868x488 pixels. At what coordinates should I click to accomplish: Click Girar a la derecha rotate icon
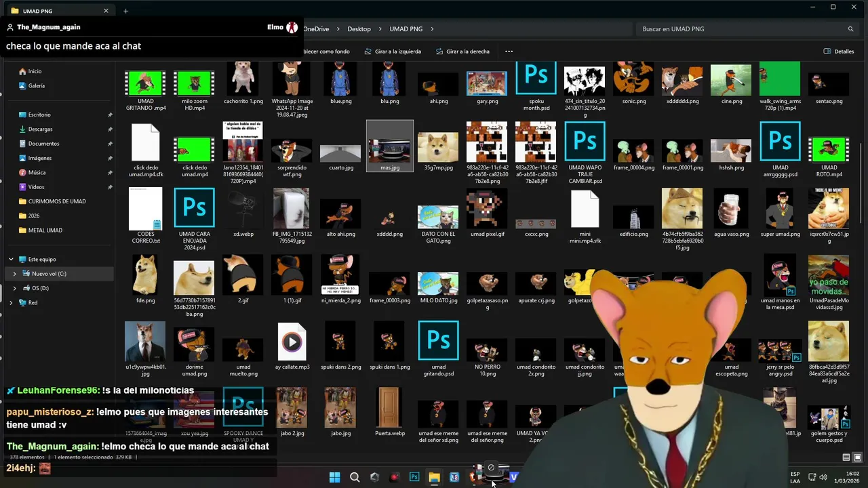[x=439, y=52]
